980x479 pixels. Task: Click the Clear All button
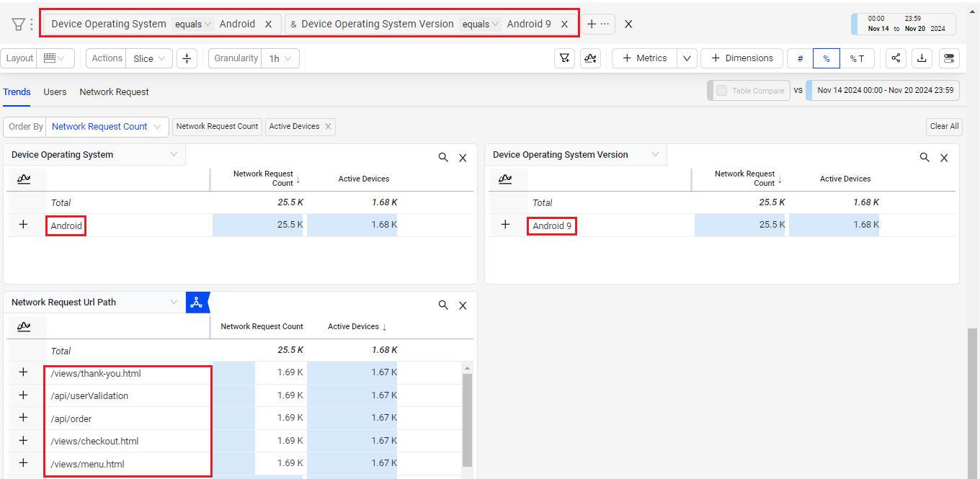943,127
